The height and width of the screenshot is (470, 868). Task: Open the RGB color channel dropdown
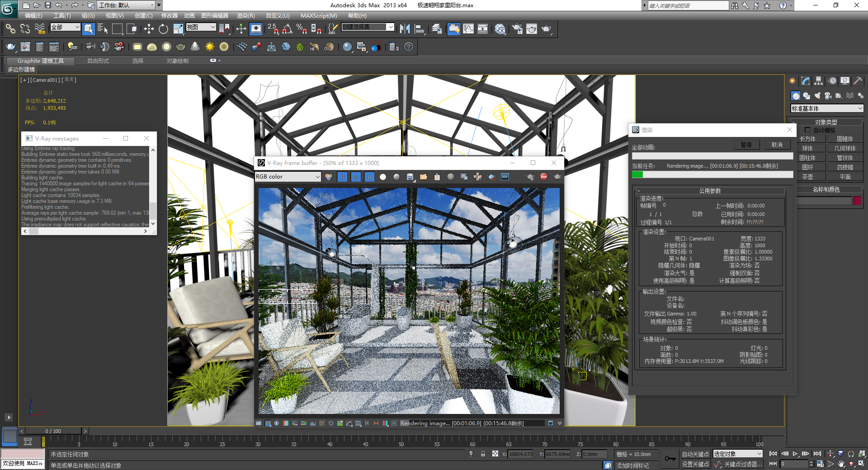click(x=288, y=177)
